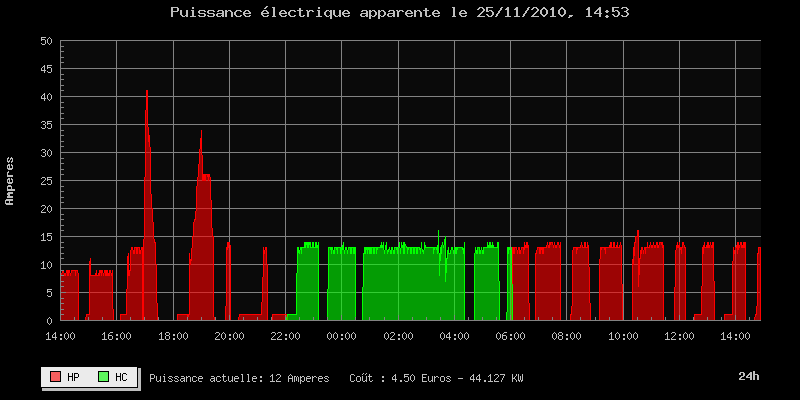
Task: Click the 12:00 time axis label
Action: 679,336
